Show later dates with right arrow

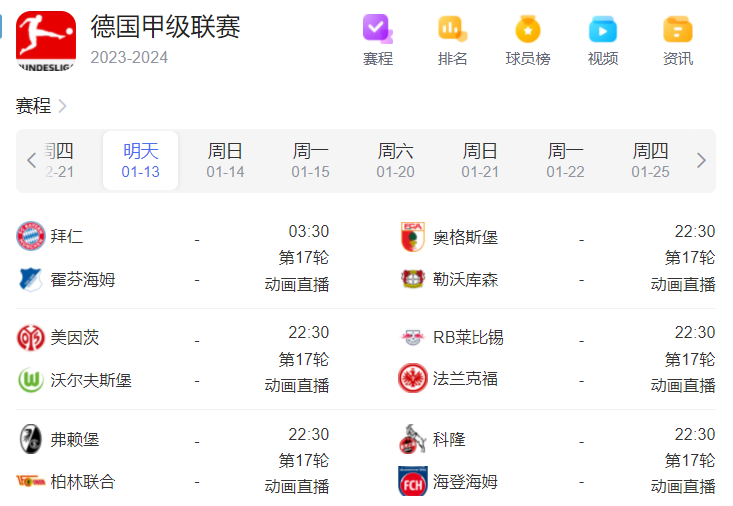[701, 160]
